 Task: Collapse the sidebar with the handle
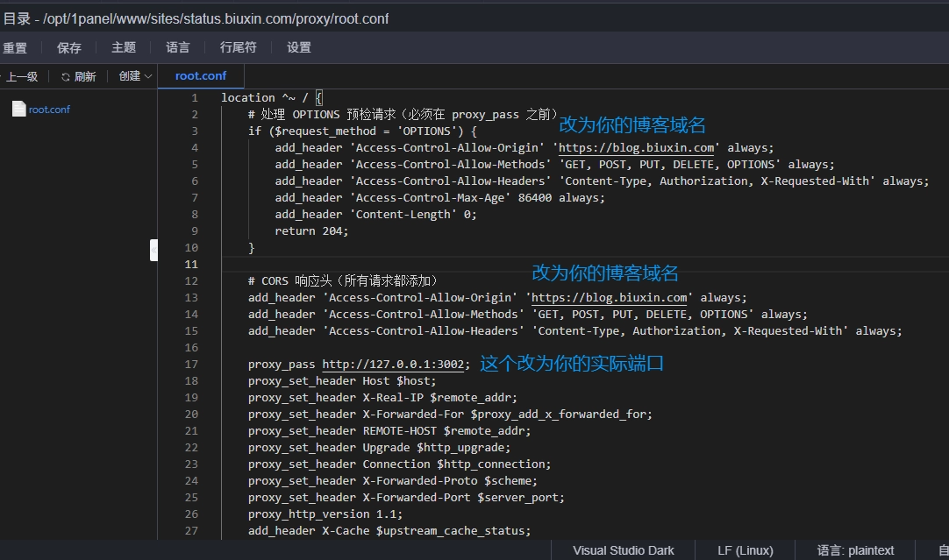tap(153, 250)
